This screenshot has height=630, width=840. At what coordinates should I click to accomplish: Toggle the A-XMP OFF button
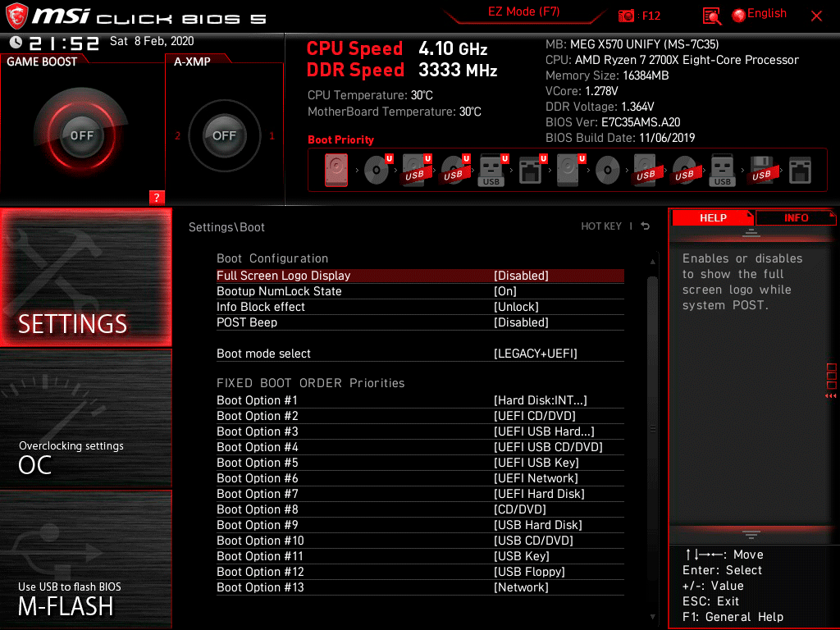pos(224,135)
